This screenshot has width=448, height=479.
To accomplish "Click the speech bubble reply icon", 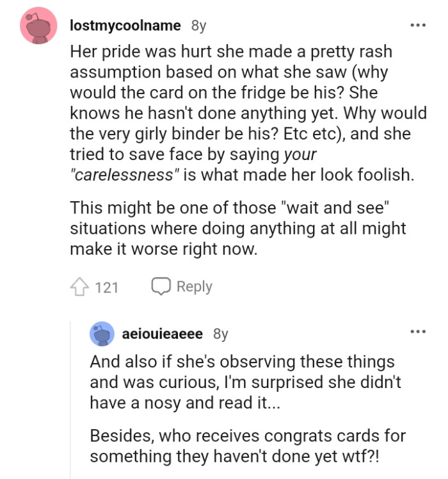I will coord(159,286).
